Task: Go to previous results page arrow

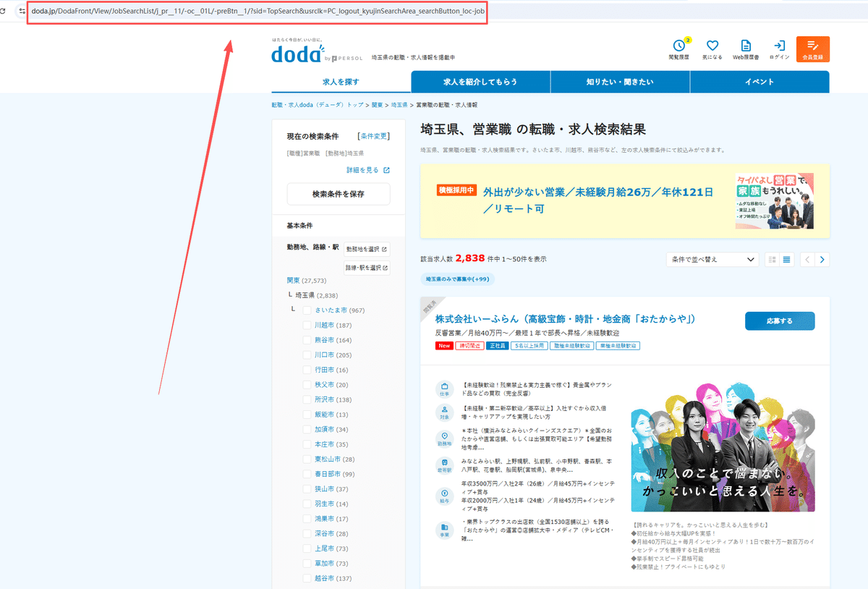Action: pos(808,260)
